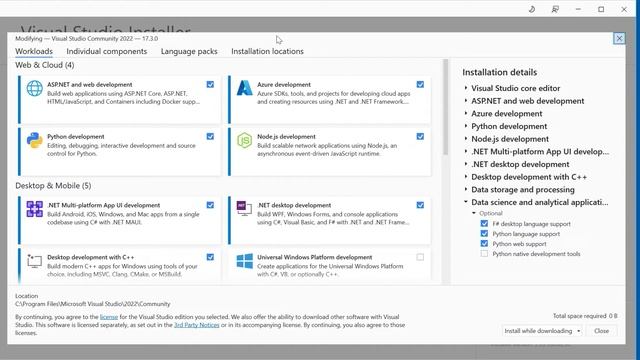Click the Node.js hexagon icon
640x360 pixels.
point(244,140)
